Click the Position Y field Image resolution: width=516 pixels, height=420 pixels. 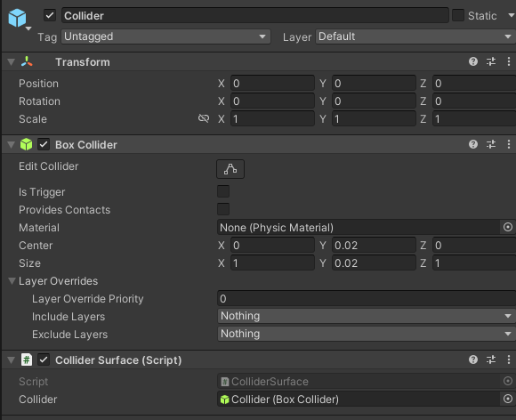click(x=374, y=84)
